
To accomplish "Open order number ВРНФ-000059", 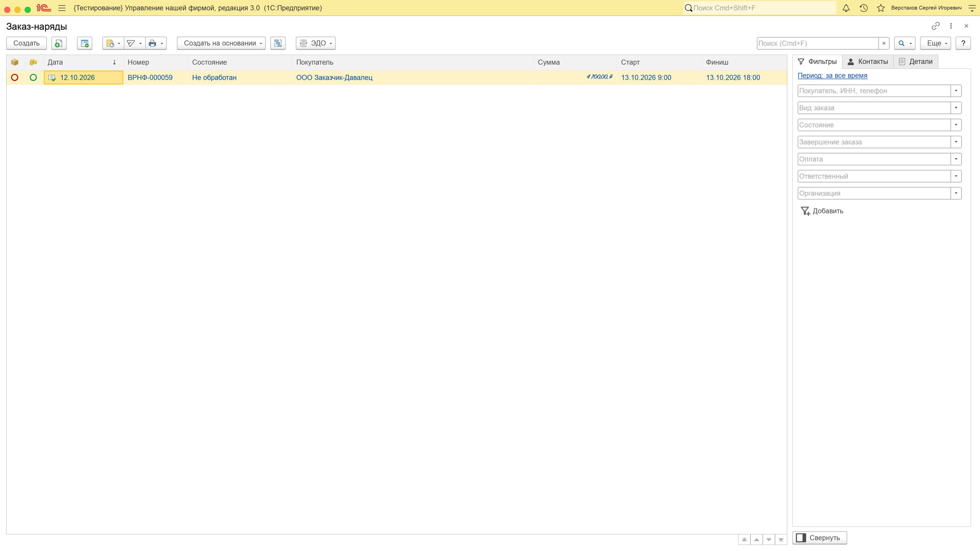I will (150, 78).
